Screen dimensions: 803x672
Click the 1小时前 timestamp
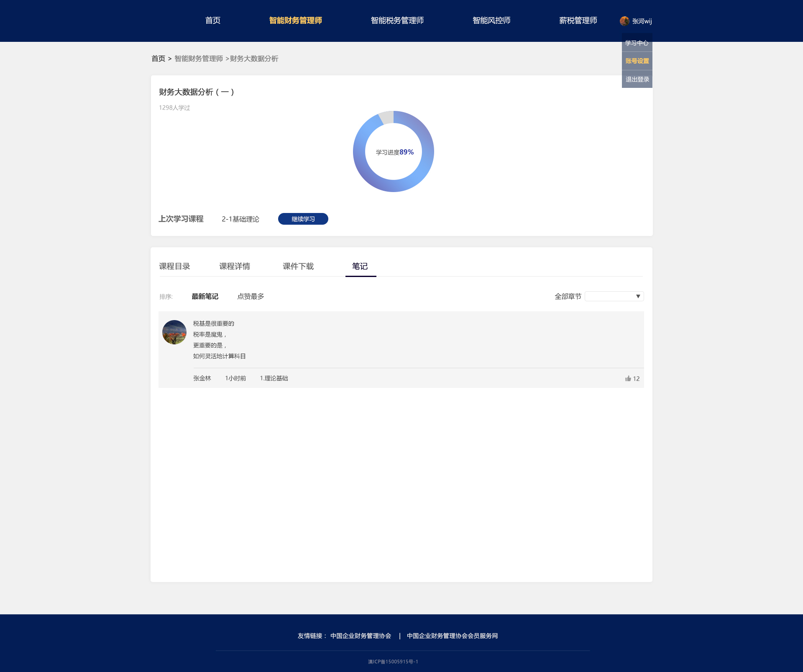click(235, 378)
